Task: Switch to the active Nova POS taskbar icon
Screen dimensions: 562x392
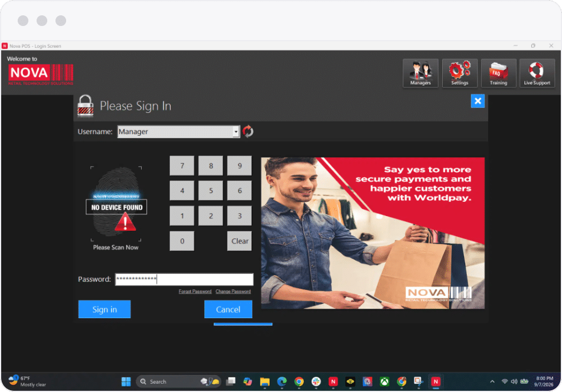Action: [436, 381]
